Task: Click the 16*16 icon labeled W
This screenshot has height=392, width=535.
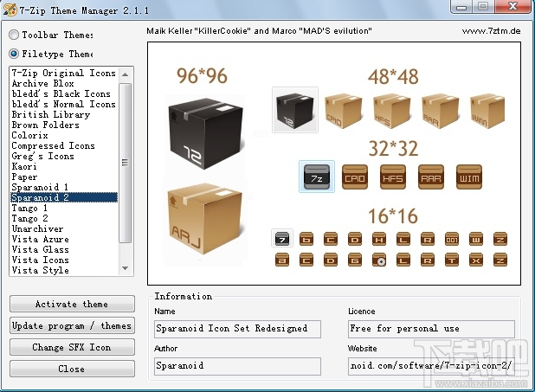Action: (476, 239)
